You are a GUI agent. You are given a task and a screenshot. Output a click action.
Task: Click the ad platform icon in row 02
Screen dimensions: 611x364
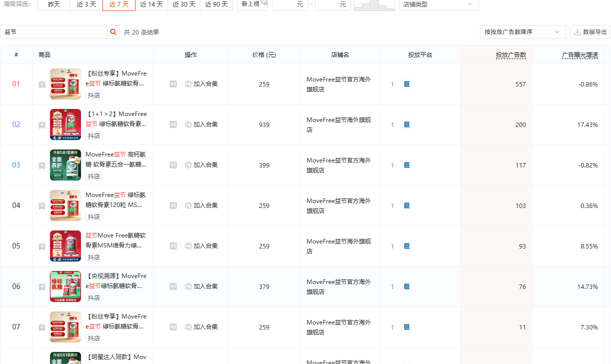coord(407,124)
